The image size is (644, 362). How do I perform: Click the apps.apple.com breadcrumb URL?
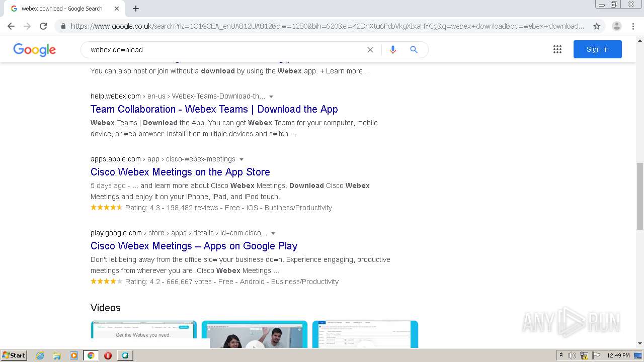[163, 159]
